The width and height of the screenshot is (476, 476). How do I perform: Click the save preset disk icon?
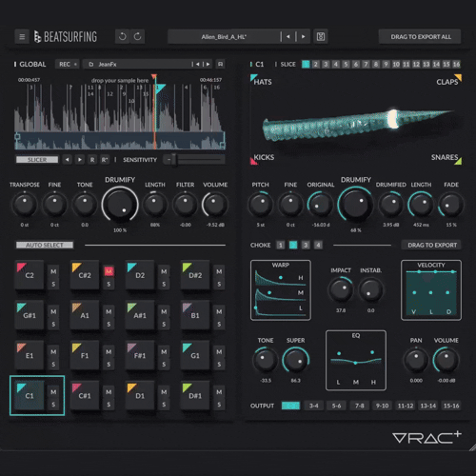coord(321,37)
